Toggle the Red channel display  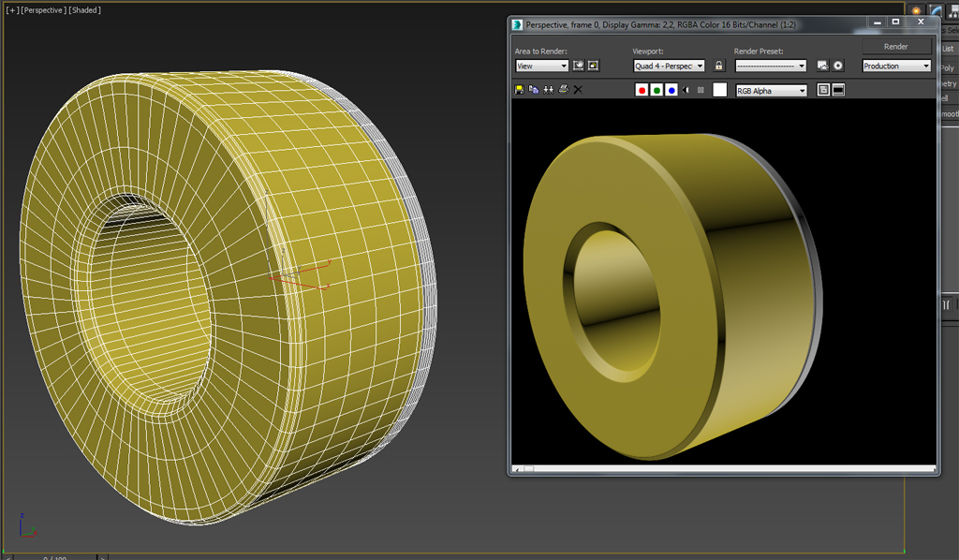[642, 90]
